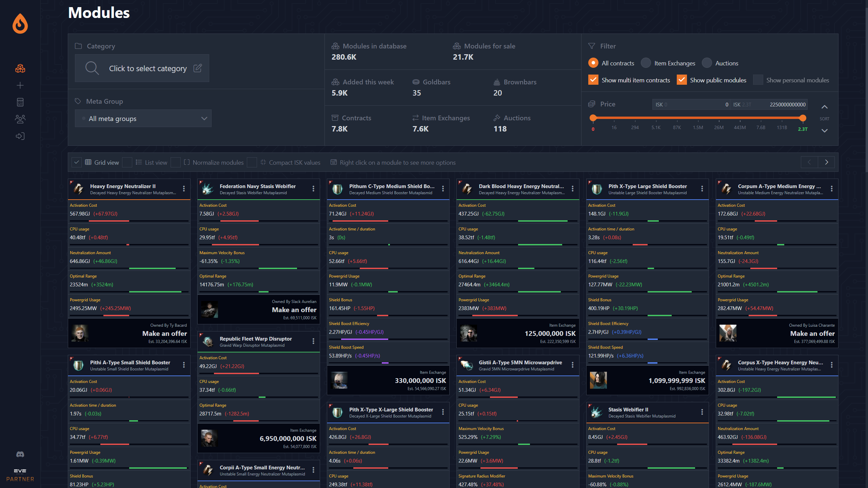Make an offer to Luisa Charante
The width and height of the screenshot is (868, 488).
(812, 333)
